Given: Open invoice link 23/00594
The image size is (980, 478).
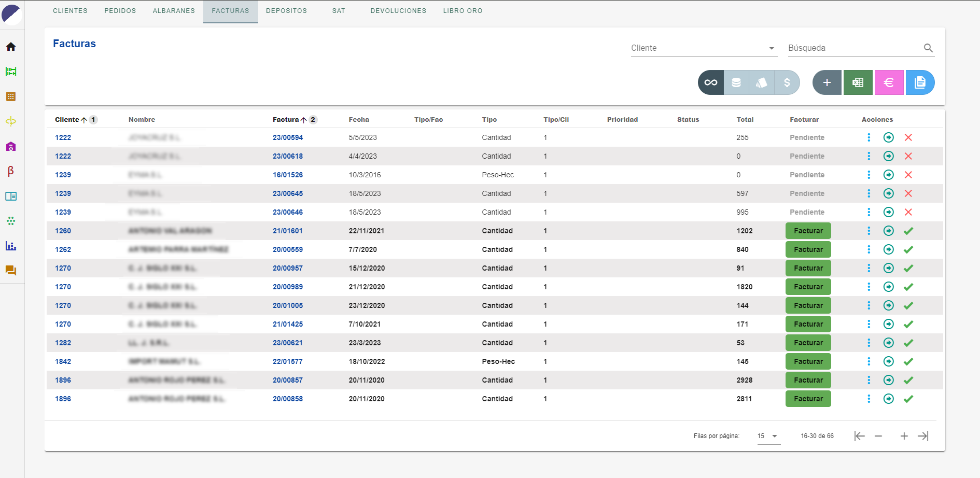Looking at the screenshot, I should pos(288,137).
